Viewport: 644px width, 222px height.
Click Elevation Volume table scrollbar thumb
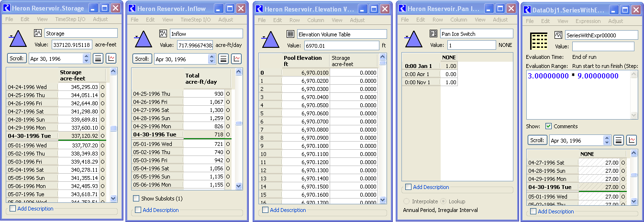383,62
